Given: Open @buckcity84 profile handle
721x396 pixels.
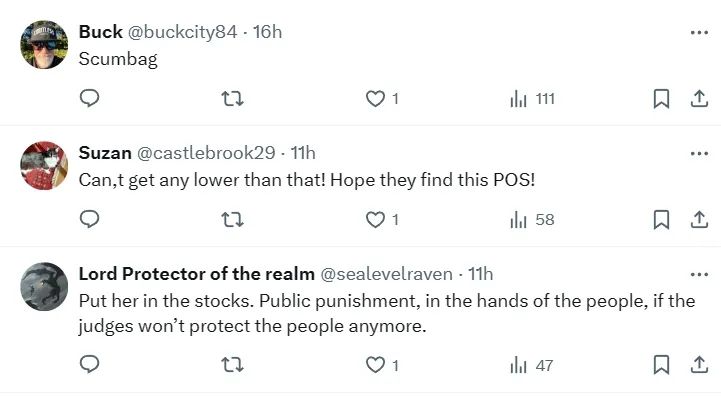Looking at the screenshot, I should (182, 32).
